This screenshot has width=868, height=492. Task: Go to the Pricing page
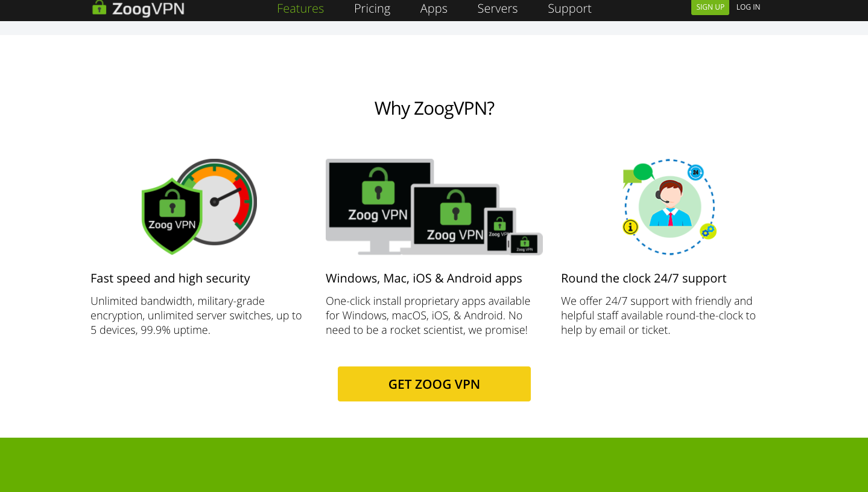coord(372,8)
